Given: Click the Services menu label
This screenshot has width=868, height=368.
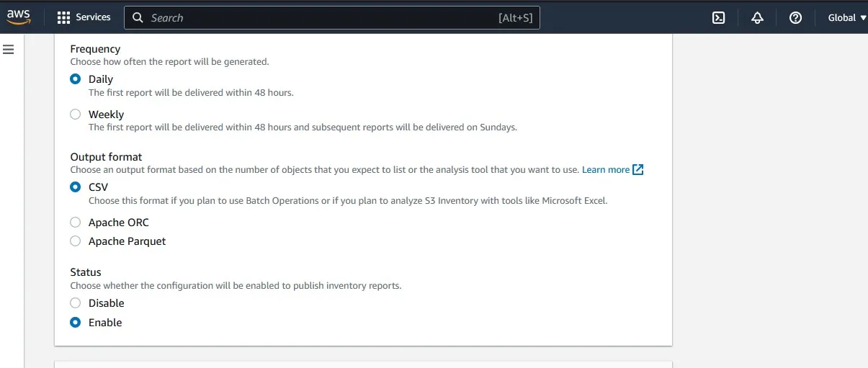Looking at the screenshot, I should point(94,17).
